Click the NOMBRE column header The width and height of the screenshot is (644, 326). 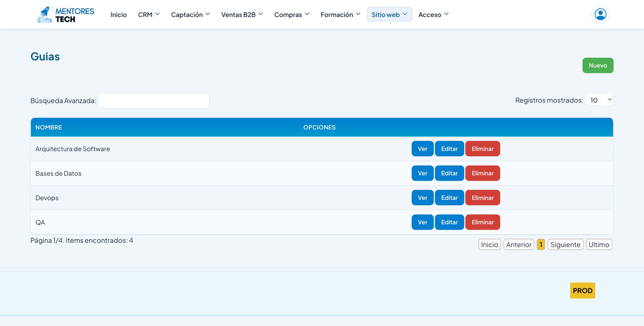pos(49,127)
